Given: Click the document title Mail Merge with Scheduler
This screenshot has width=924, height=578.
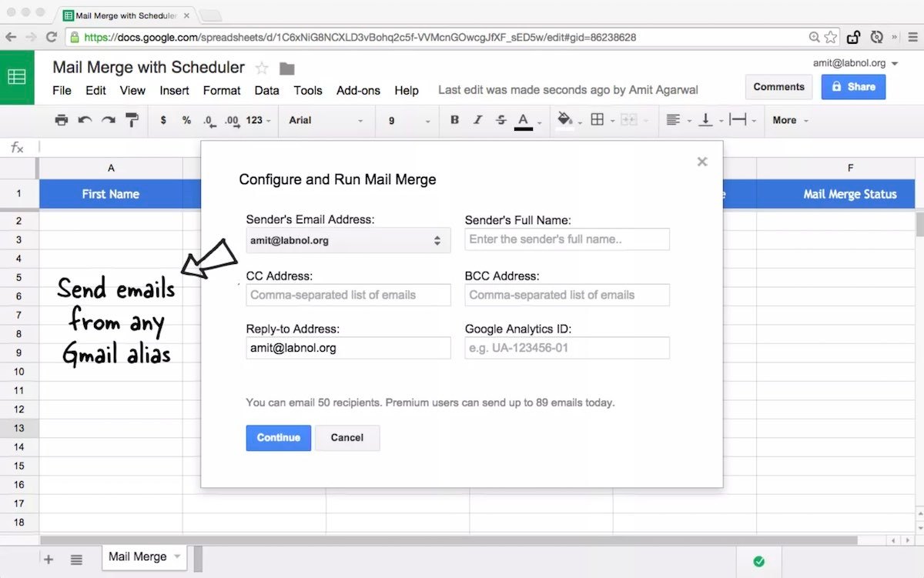Looking at the screenshot, I should click(x=149, y=68).
